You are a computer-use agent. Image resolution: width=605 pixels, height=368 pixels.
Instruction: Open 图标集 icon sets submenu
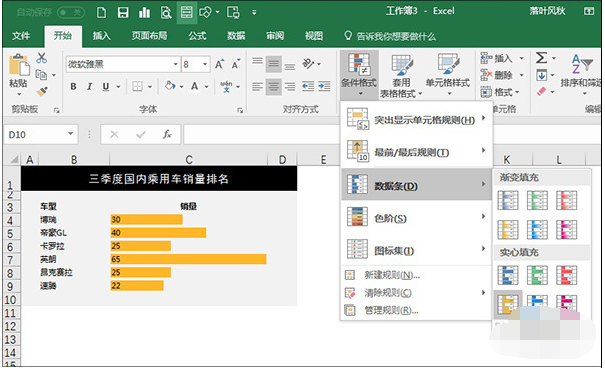click(417, 251)
